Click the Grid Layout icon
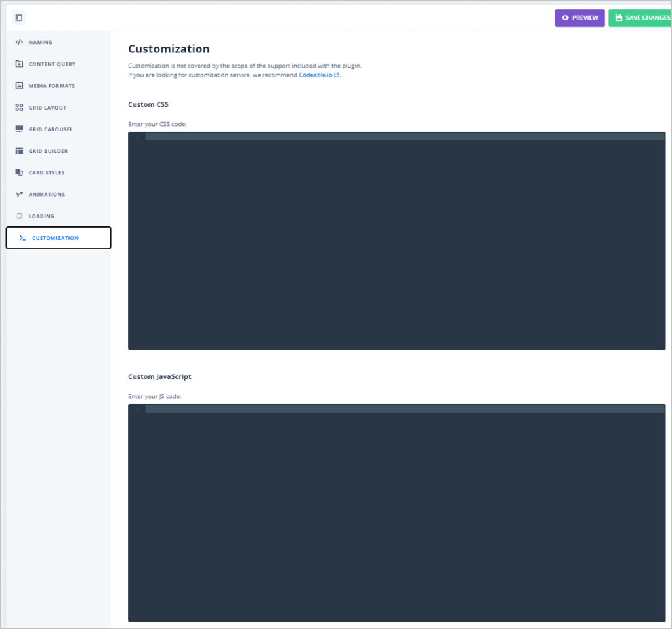Image resolution: width=672 pixels, height=629 pixels. coord(19,107)
